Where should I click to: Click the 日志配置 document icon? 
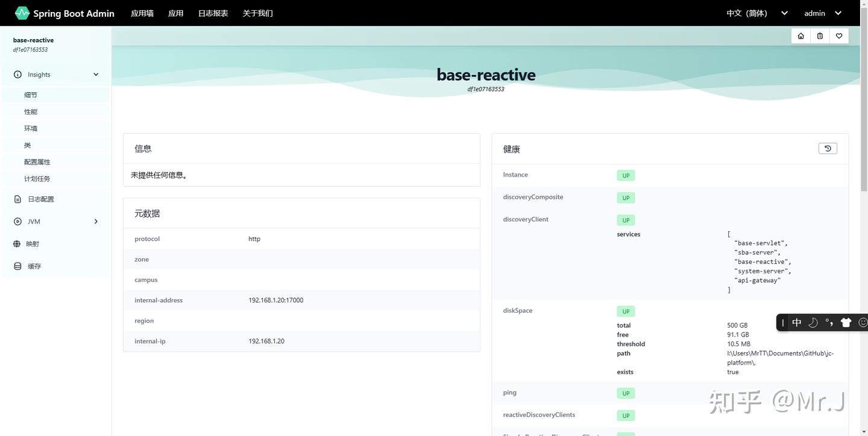[x=17, y=199]
